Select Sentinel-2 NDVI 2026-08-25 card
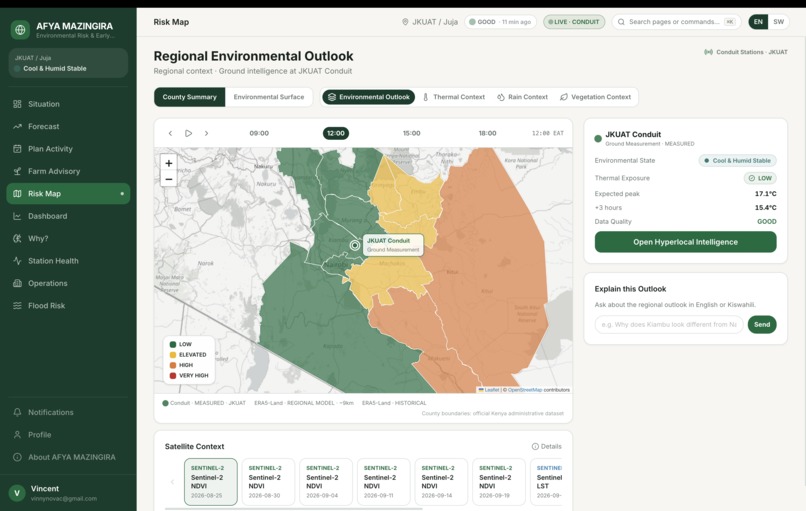 pos(211,482)
